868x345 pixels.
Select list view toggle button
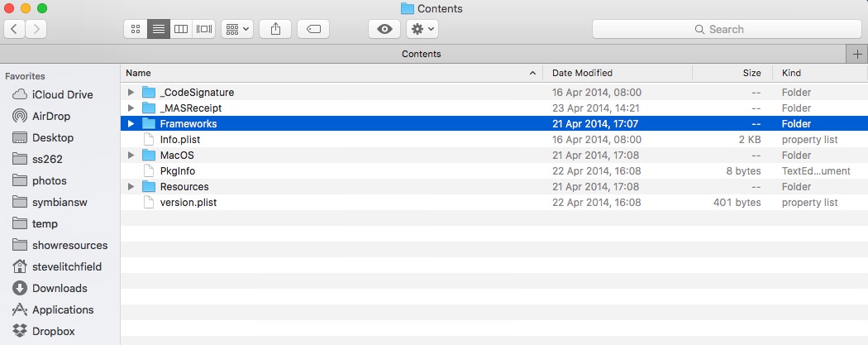click(159, 29)
